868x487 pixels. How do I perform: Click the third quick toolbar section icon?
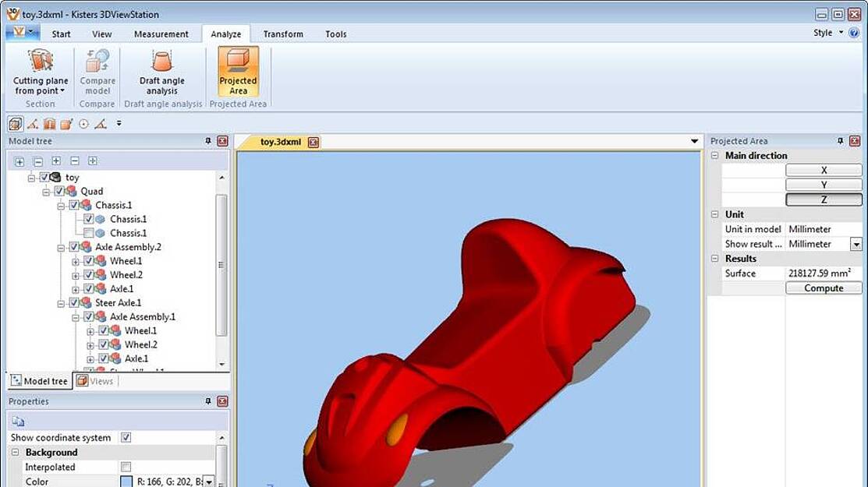point(50,124)
